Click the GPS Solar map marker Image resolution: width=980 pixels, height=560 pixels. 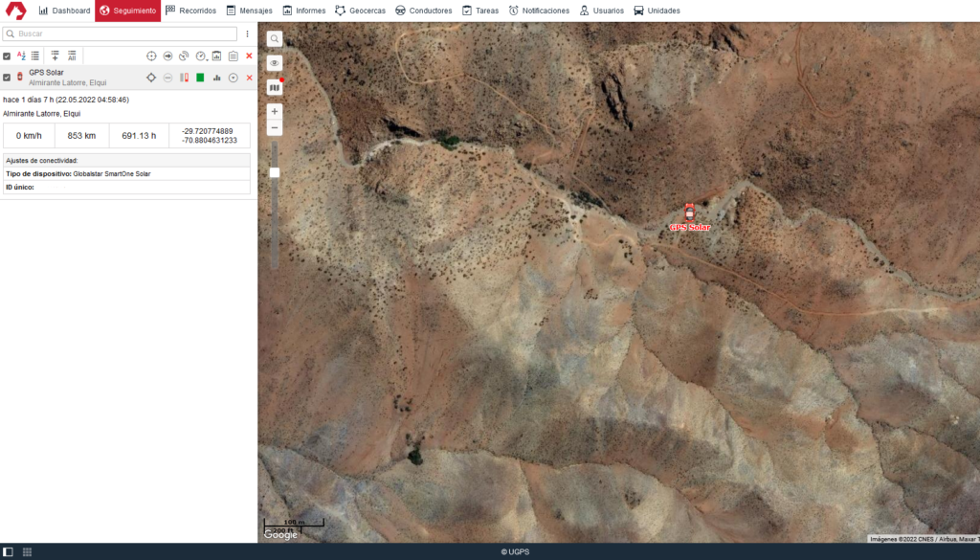[x=689, y=213]
